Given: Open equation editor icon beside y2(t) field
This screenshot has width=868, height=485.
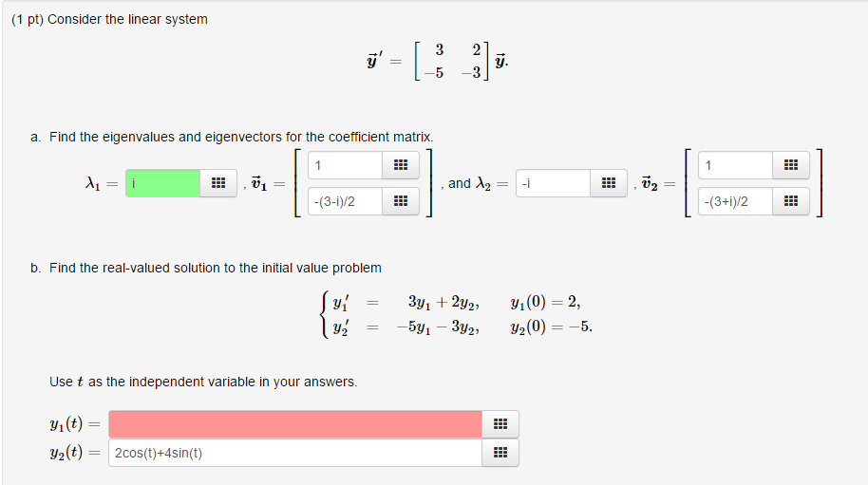Looking at the screenshot, I should pos(500,453).
